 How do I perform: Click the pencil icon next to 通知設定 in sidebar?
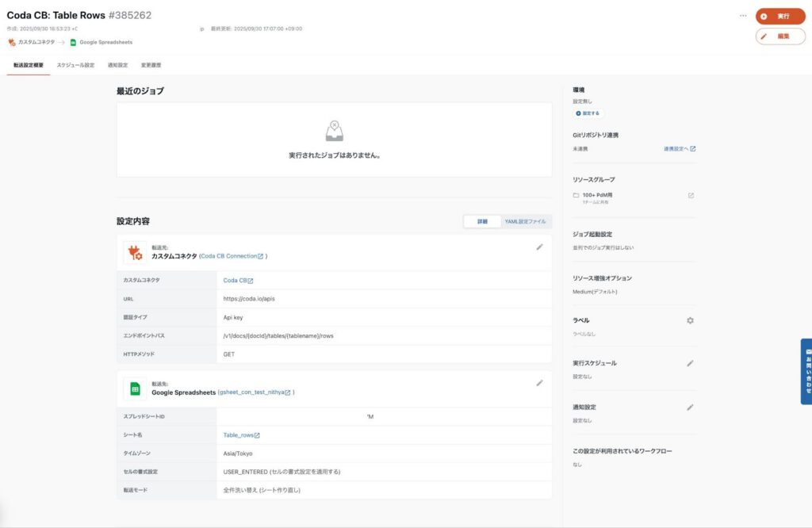point(690,407)
